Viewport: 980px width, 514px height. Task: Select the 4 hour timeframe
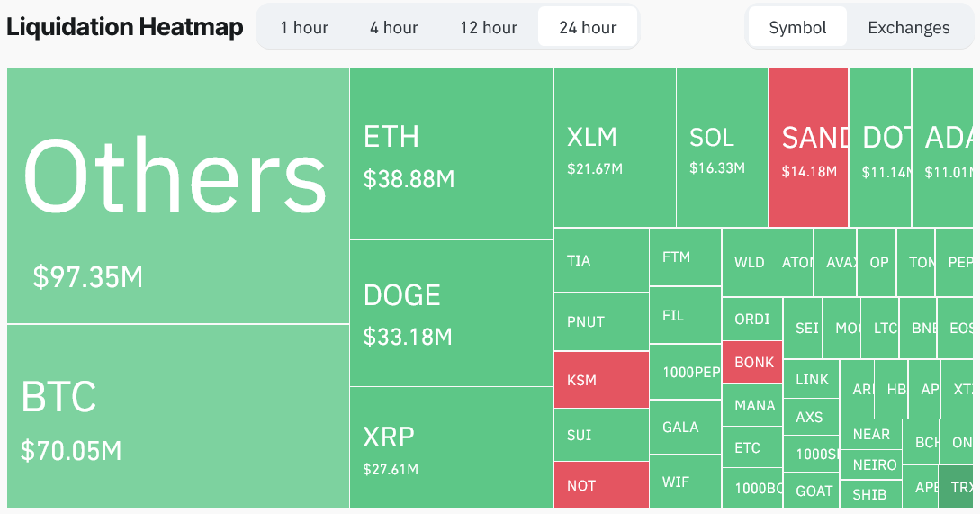(x=394, y=28)
